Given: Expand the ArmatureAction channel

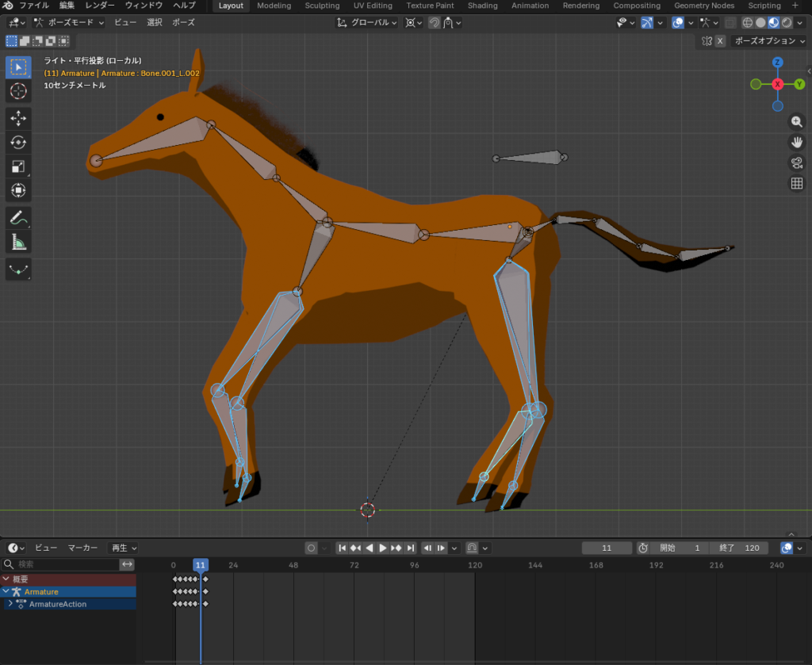Looking at the screenshot, I should (10, 604).
